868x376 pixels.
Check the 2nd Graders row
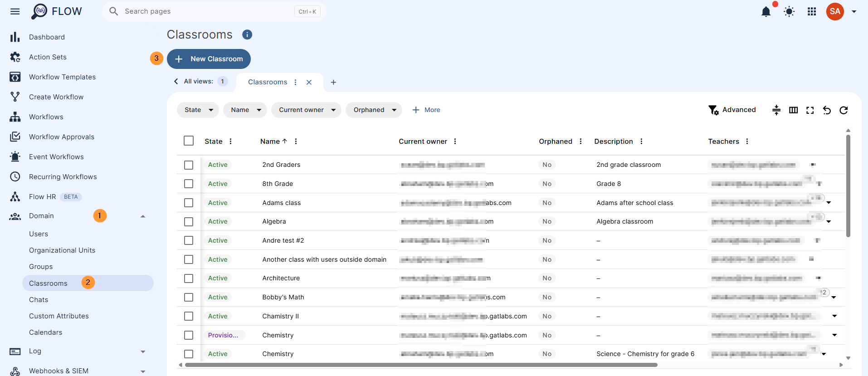pyautogui.click(x=189, y=165)
